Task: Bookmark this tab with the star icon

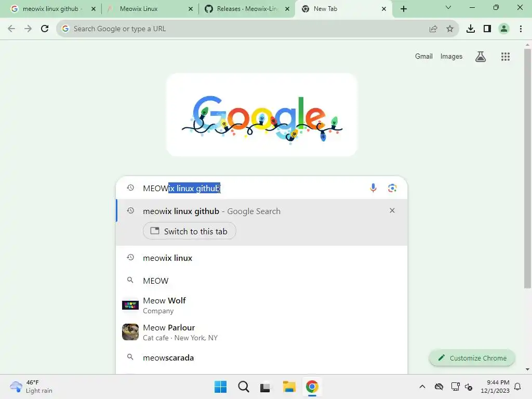Action: [450, 29]
